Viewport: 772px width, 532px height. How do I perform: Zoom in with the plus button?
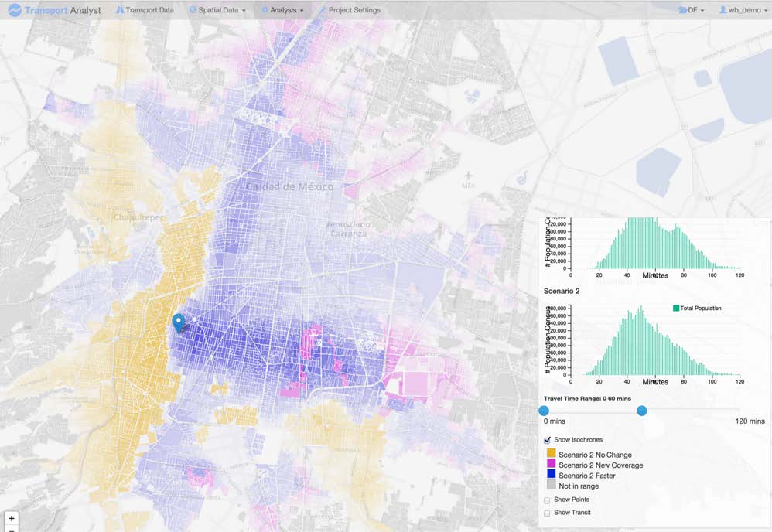(x=12, y=518)
